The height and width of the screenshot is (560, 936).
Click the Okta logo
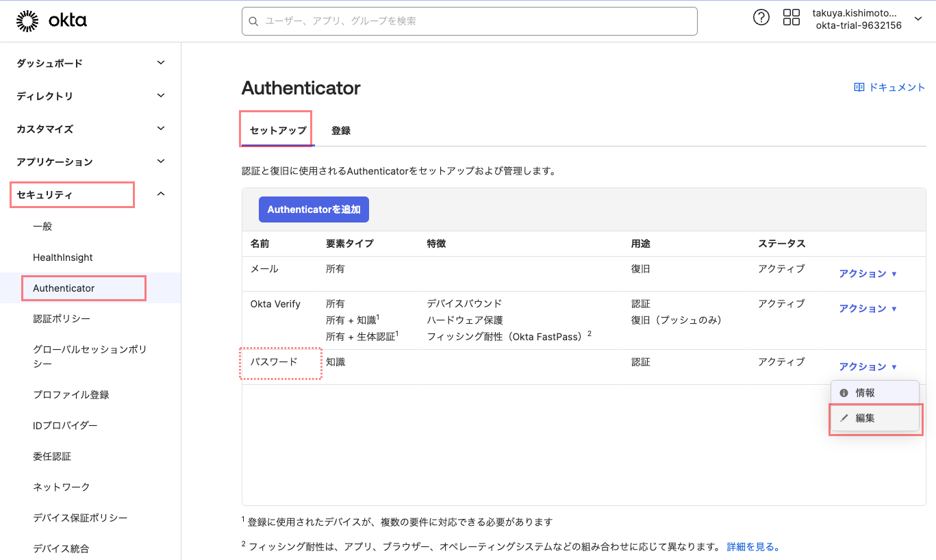[x=52, y=20]
